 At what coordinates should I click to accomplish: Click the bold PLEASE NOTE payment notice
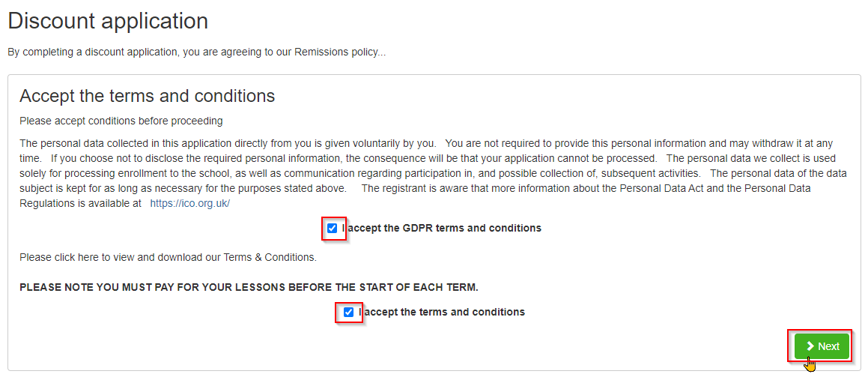[x=249, y=288]
